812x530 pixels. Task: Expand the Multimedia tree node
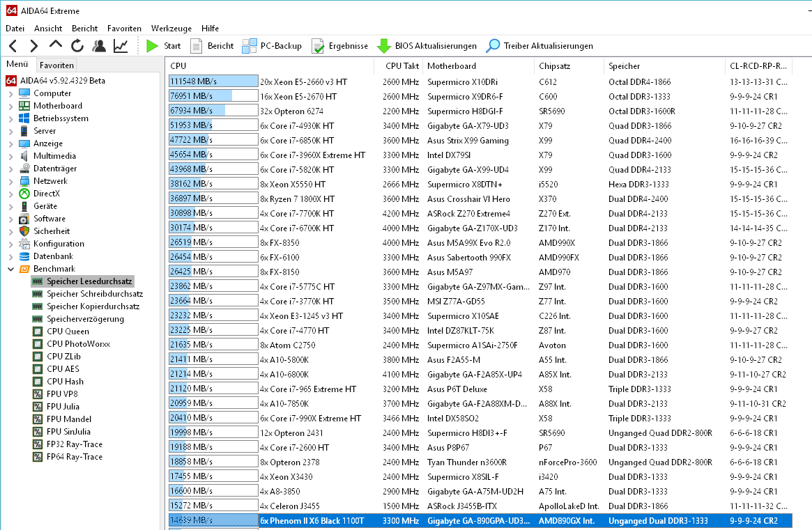(x=11, y=156)
